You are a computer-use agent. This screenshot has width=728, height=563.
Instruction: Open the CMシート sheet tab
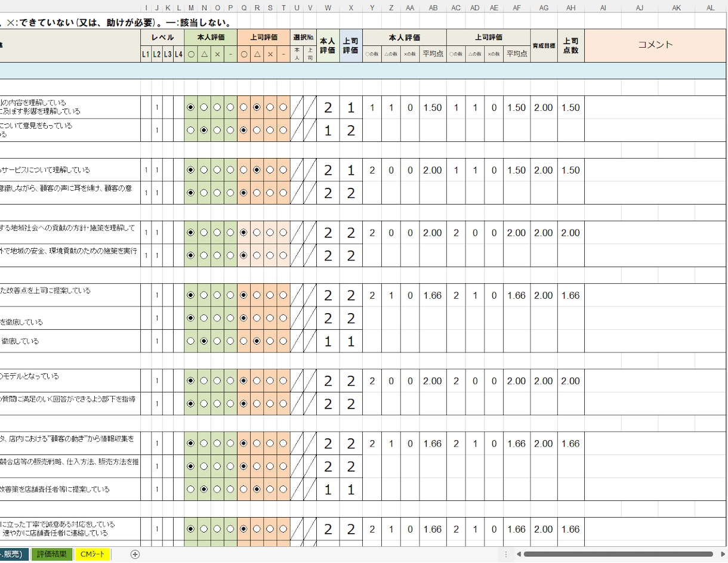pos(92,554)
